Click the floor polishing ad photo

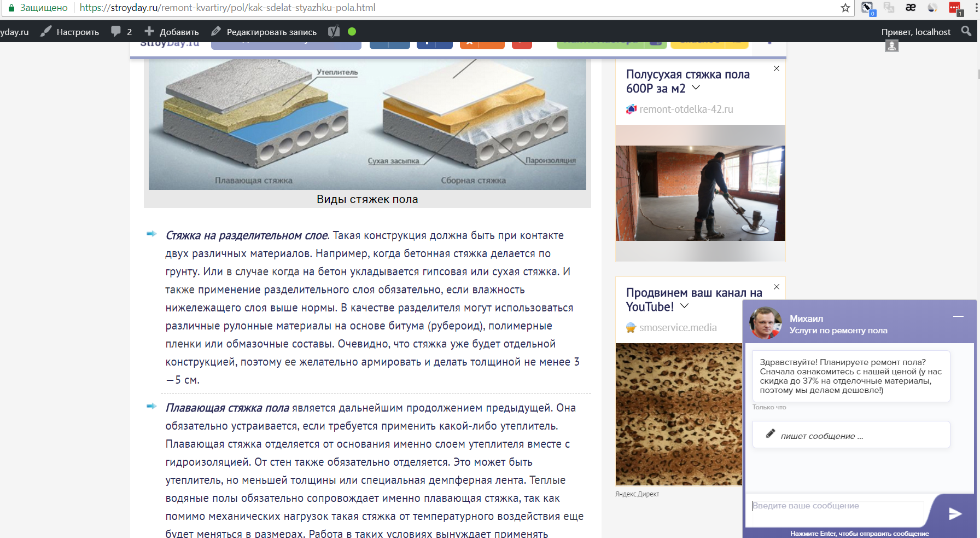click(x=701, y=193)
